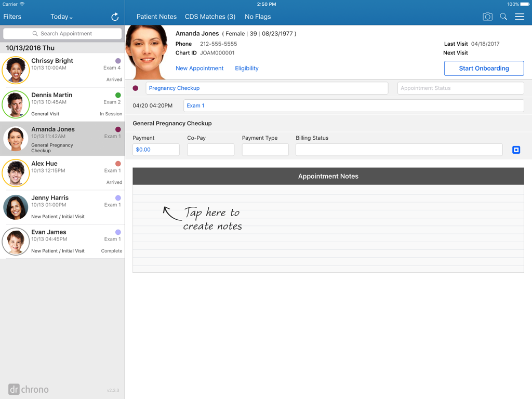
Task: Open the Eligibility link
Action: [x=246, y=68]
